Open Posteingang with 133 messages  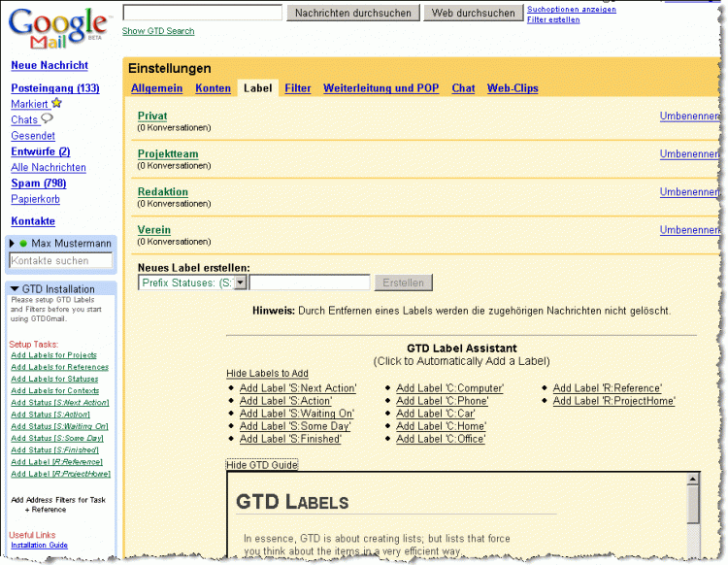click(x=54, y=88)
